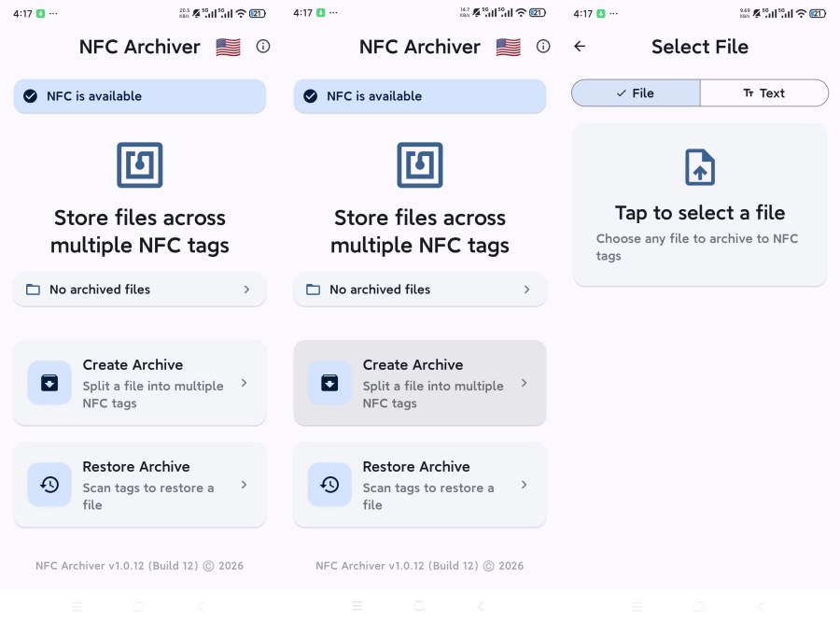Open Restore Archive chevron on middle screen
840x622 pixels.
525,485
